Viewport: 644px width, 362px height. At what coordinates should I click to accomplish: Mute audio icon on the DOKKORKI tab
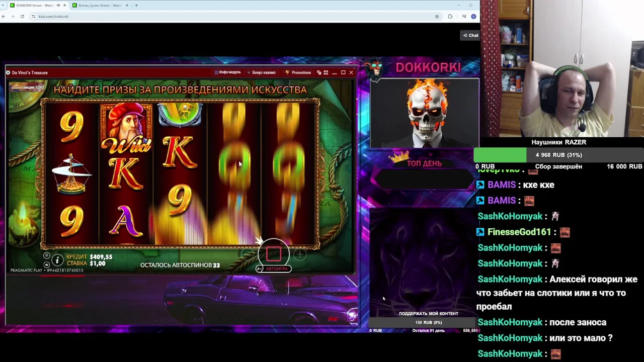click(58, 5)
